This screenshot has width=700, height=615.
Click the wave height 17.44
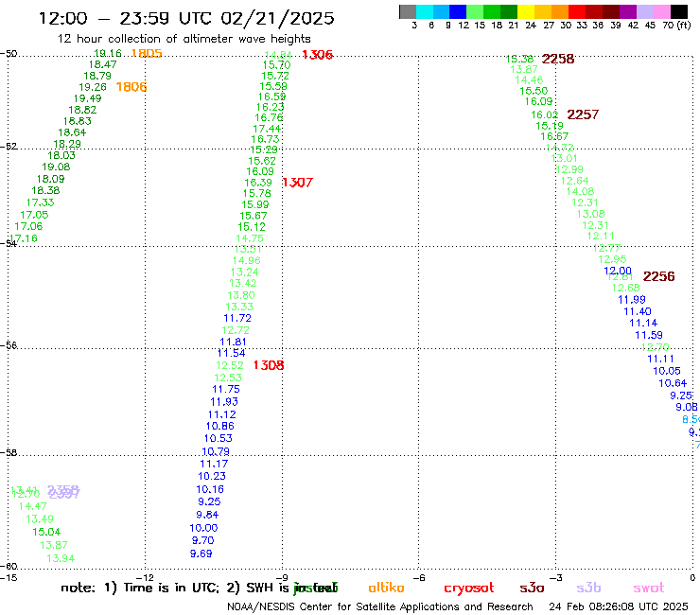[267, 129]
